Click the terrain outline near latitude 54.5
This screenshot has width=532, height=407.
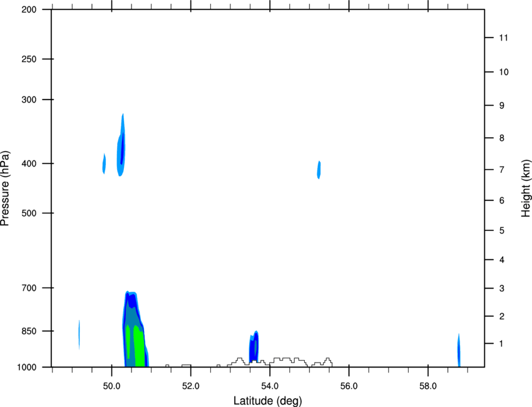(289, 361)
